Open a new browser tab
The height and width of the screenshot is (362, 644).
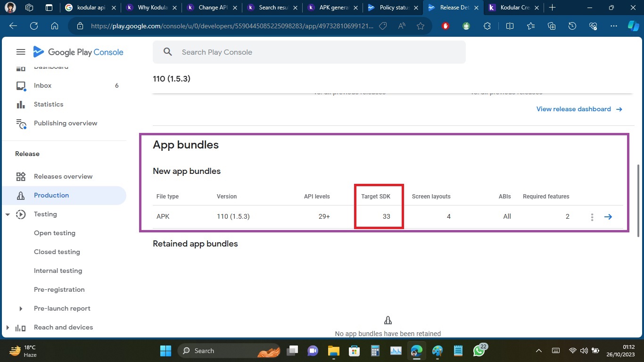pos(552,8)
